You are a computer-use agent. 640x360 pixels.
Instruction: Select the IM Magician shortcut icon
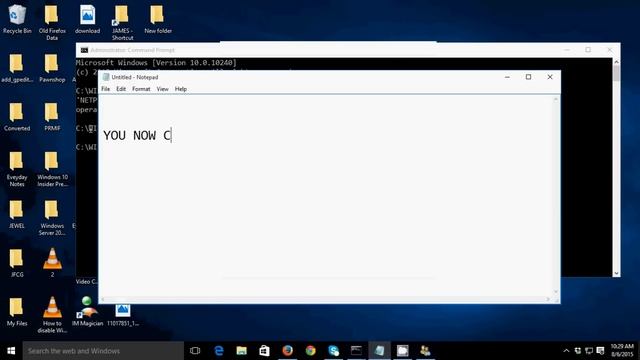click(87, 312)
